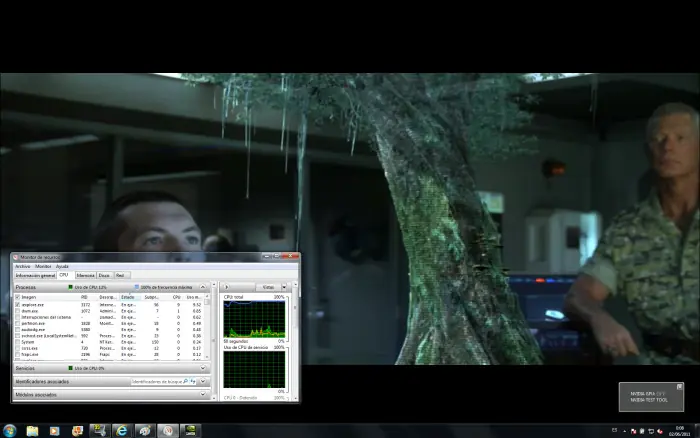Collapse graphs pane with arrow button
Screen dimensions: 700x438
pyautogui.click(x=226, y=287)
